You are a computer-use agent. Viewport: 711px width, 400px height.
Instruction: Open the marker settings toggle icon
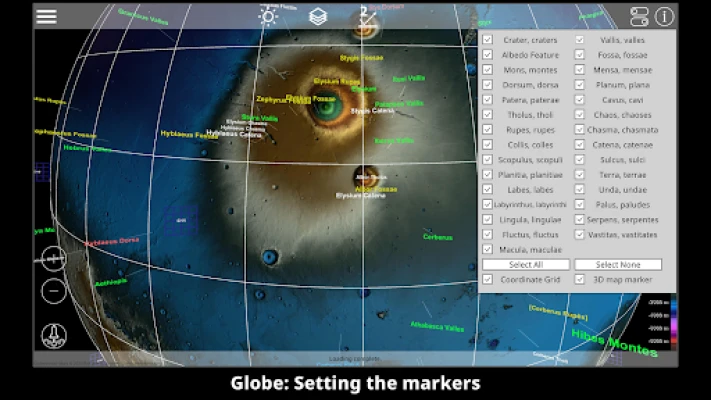pyautogui.click(x=640, y=16)
